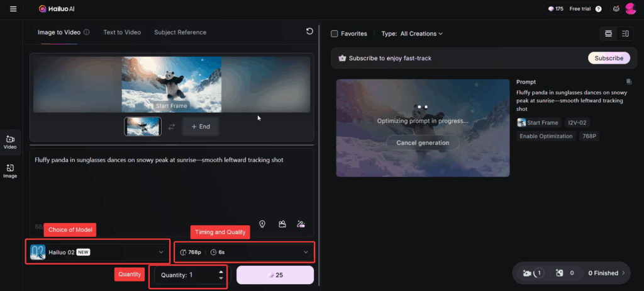The height and width of the screenshot is (291, 644).
Task: Select Image mode in left sidebar
Action: 10,171
